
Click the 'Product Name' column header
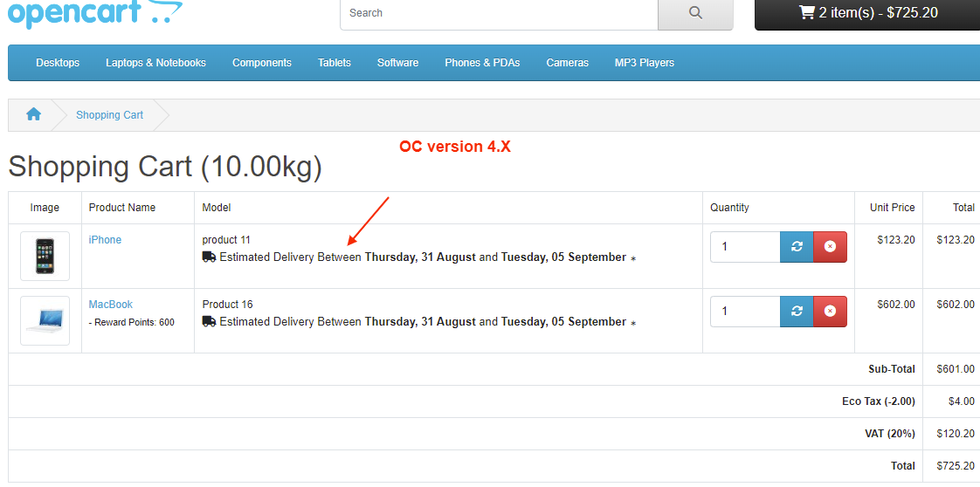(122, 208)
